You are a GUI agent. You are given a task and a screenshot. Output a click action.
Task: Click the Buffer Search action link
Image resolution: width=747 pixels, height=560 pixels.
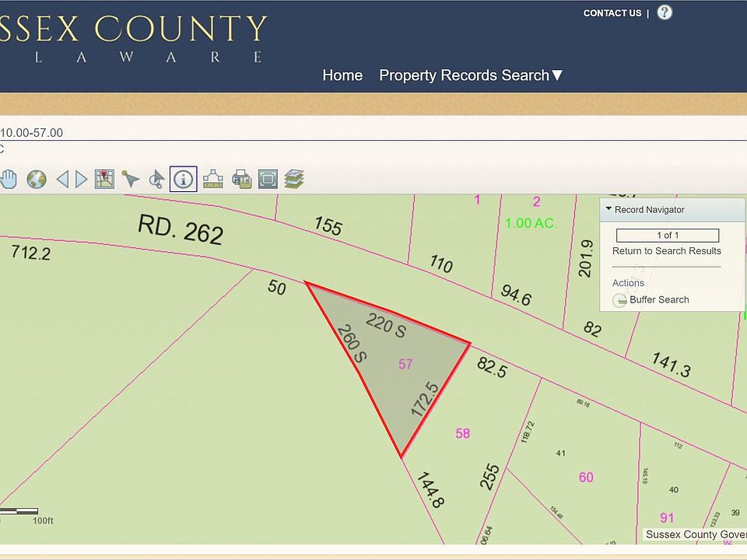659,299
